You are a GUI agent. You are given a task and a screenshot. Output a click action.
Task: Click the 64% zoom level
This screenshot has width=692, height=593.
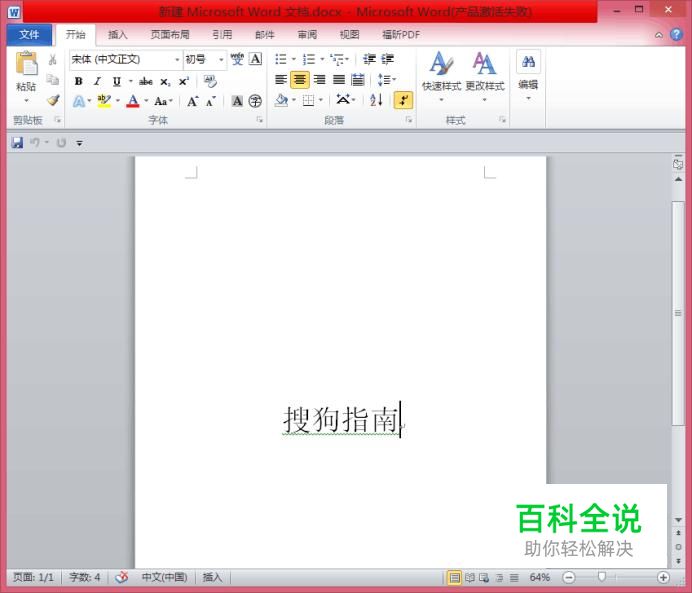[539, 578]
